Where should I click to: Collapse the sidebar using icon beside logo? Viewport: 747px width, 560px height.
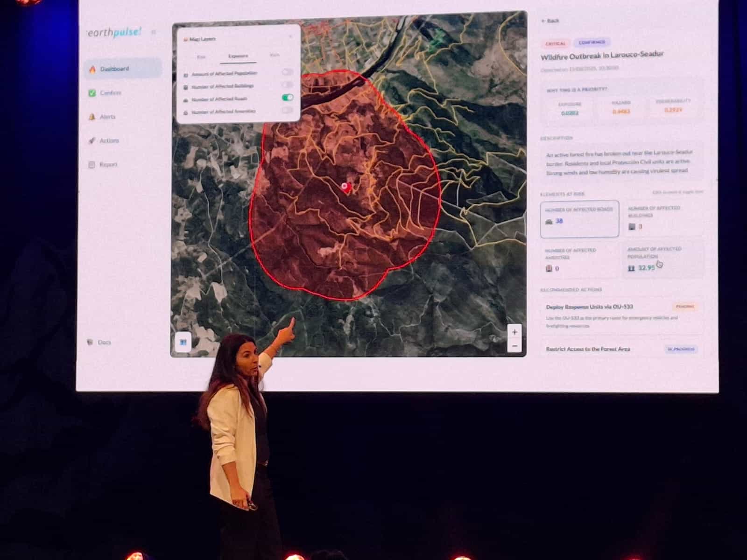[154, 32]
